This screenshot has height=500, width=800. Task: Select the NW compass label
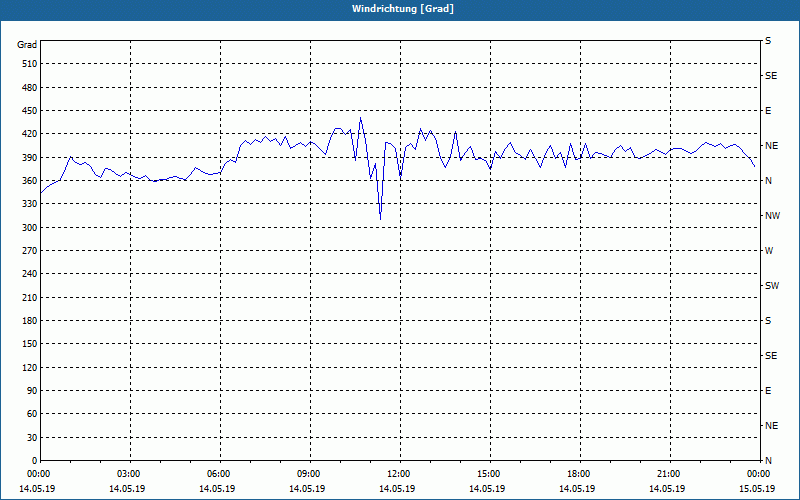(x=772, y=216)
